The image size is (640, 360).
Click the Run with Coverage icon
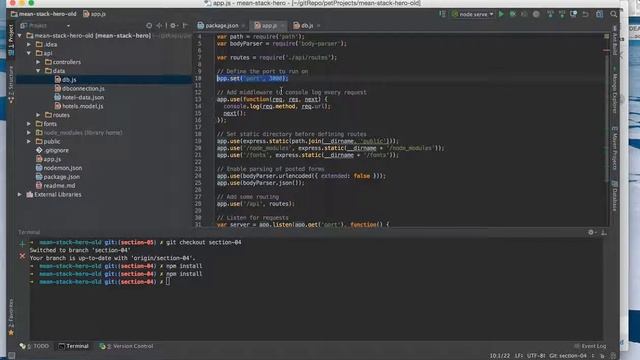coord(524,14)
